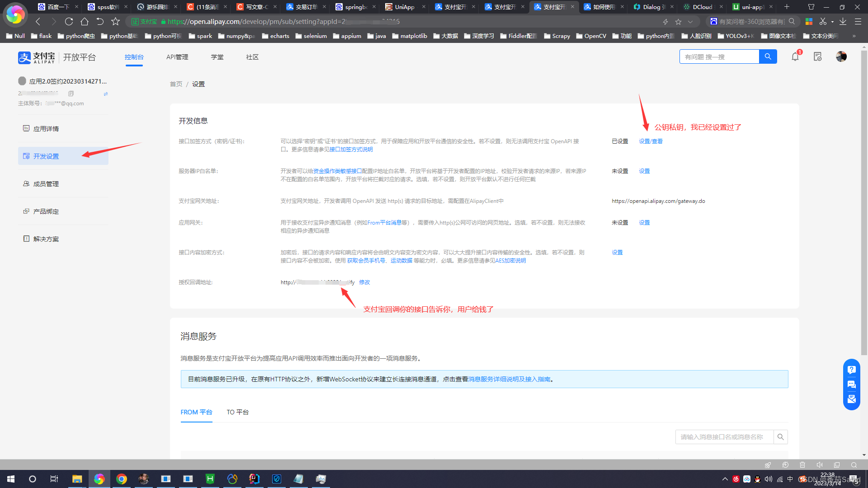Expand the screenshot tool dropdown arrow

point(832,22)
